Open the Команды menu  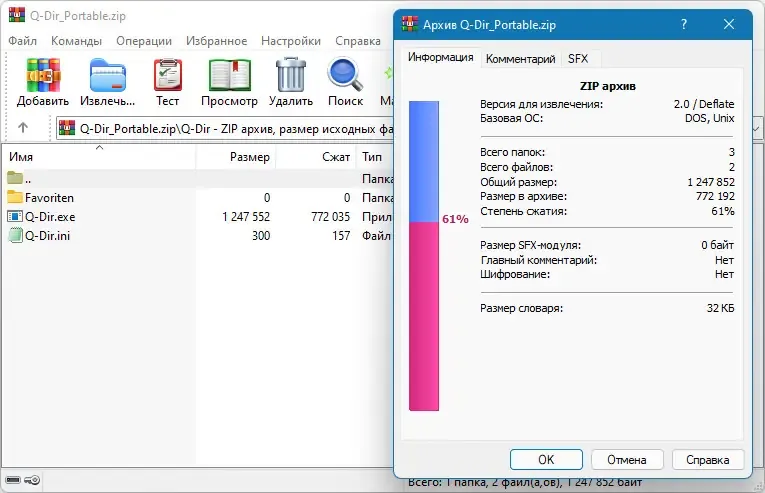(77, 41)
